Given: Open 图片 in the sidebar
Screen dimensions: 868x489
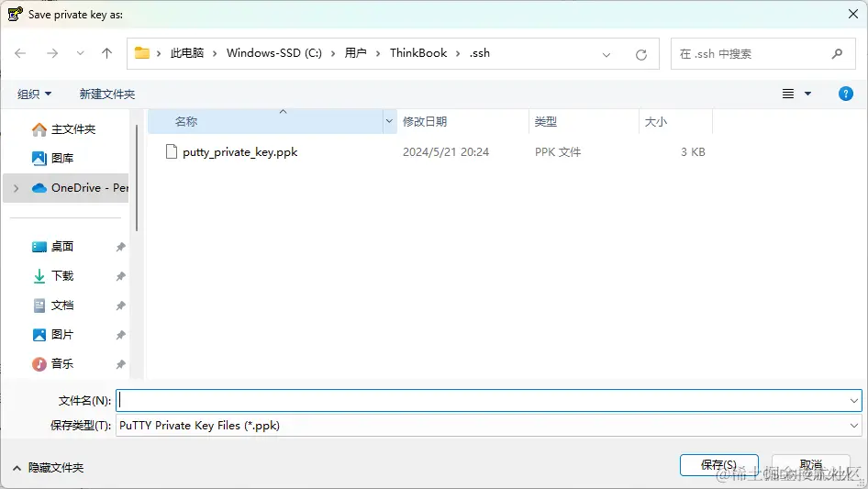Looking at the screenshot, I should tap(52, 335).
